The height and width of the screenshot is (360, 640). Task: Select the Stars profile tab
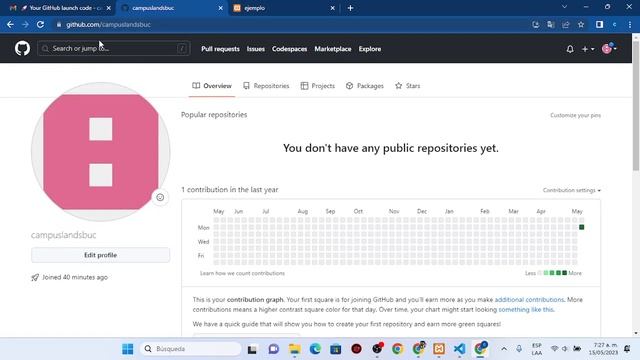[x=407, y=86]
